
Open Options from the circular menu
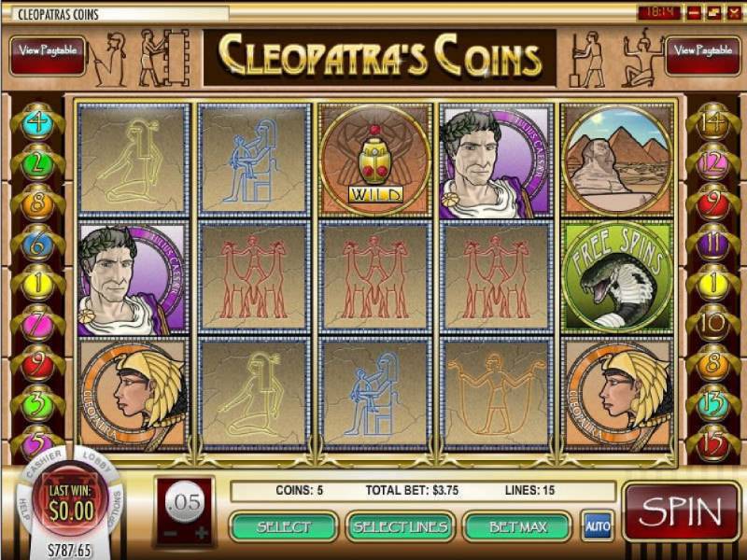(x=116, y=510)
